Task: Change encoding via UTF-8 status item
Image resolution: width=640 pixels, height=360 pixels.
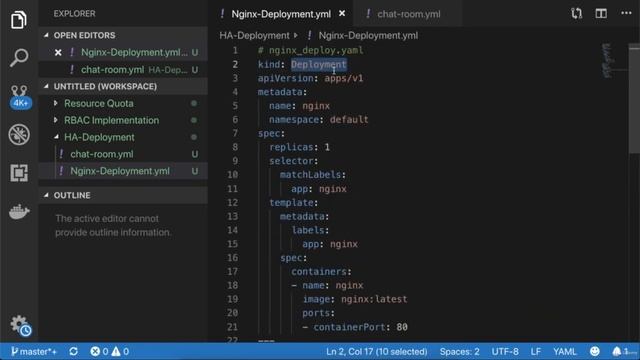Action: coord(505,351)
